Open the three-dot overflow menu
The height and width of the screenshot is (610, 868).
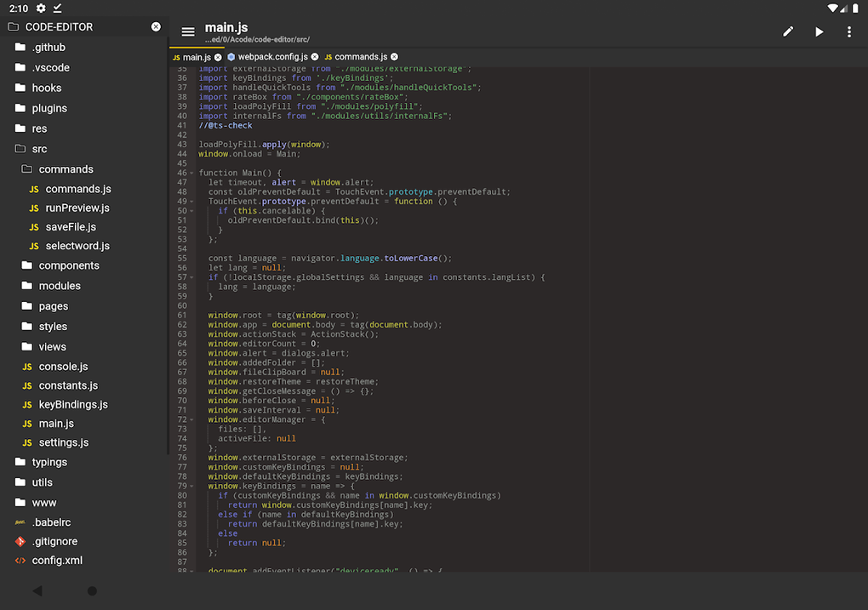(848, 31)
